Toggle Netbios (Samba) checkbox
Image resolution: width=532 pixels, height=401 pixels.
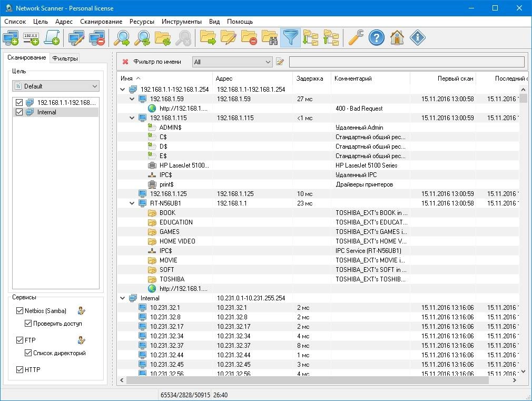(19, 311)
